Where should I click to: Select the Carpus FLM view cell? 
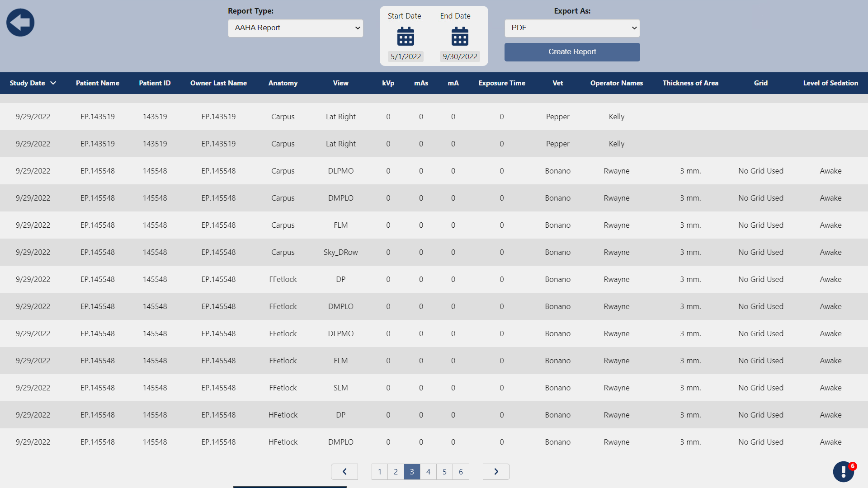point(341,225)
